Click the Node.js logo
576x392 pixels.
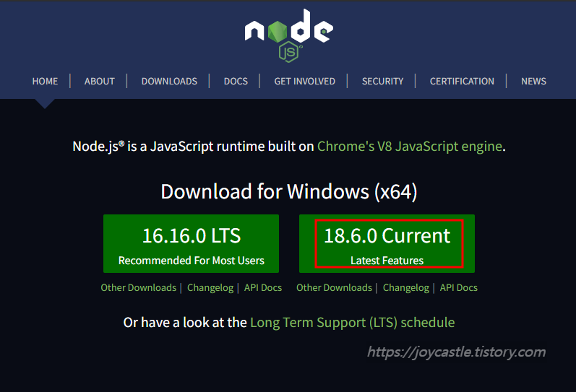289,35
